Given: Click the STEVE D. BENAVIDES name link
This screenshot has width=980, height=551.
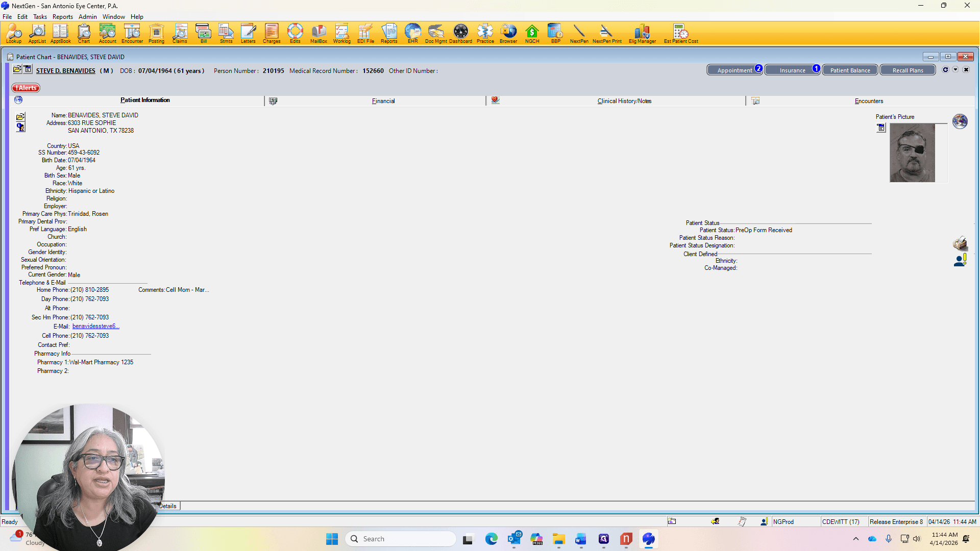Looking at the screenshot, I should tap(65, 71).
